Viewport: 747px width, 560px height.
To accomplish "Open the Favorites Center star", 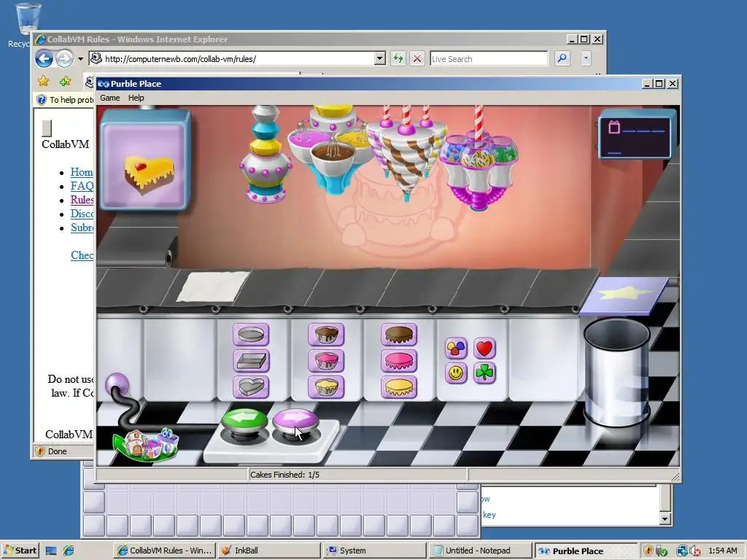I will [43, 81].
